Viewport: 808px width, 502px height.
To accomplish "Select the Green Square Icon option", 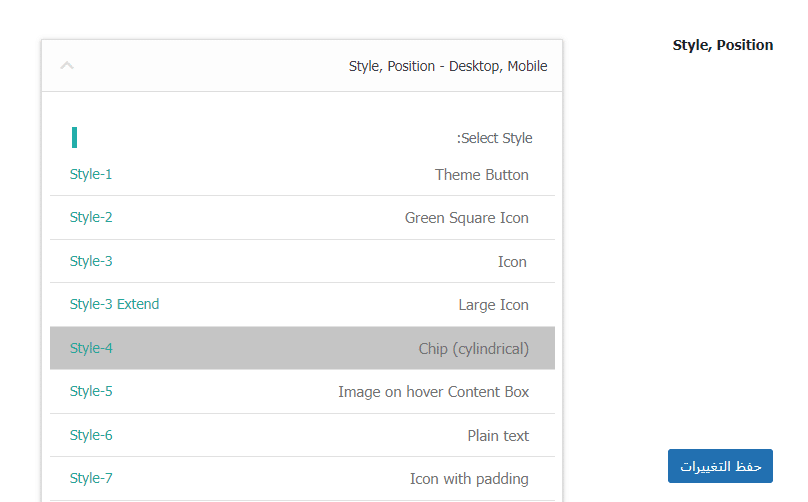I will tap(466, 218).
